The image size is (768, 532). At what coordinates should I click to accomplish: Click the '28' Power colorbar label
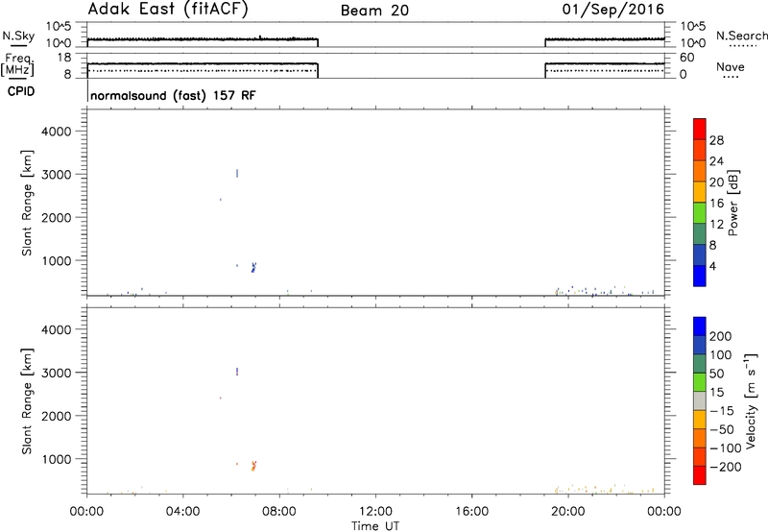(716, 140)
